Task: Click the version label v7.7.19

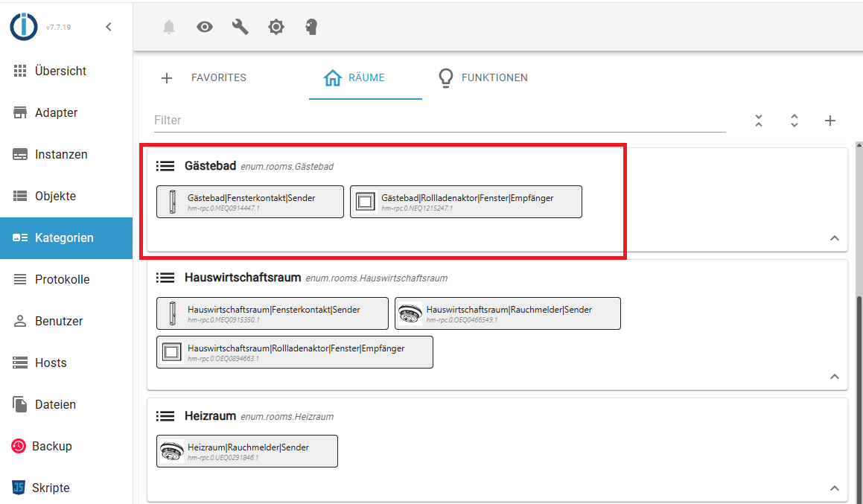Action: coord(58,27)
